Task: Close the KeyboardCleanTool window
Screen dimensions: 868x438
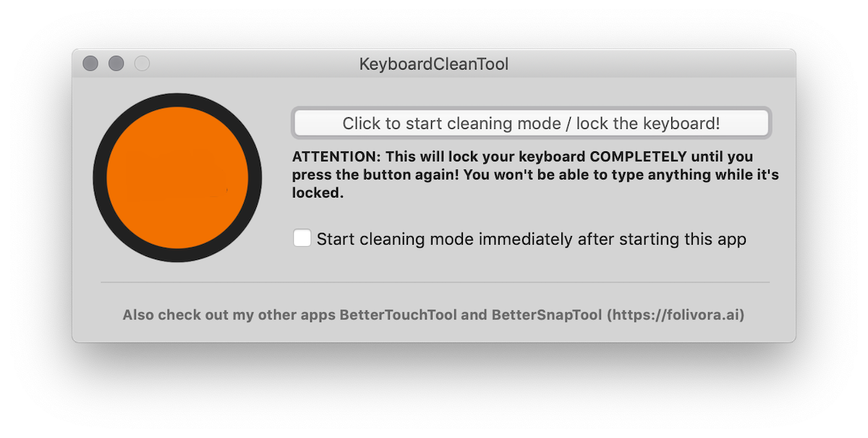Action: (x=90, y=64)
